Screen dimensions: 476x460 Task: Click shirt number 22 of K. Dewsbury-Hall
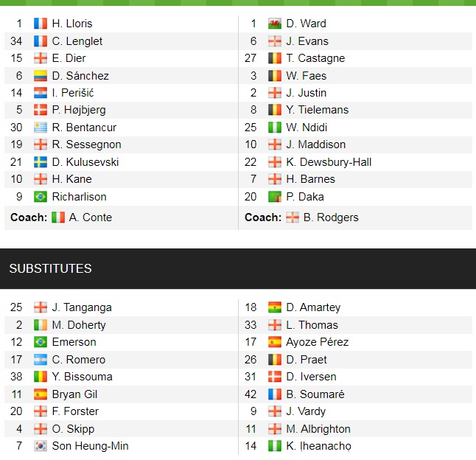pyautogui.click(x=251, y=162)
